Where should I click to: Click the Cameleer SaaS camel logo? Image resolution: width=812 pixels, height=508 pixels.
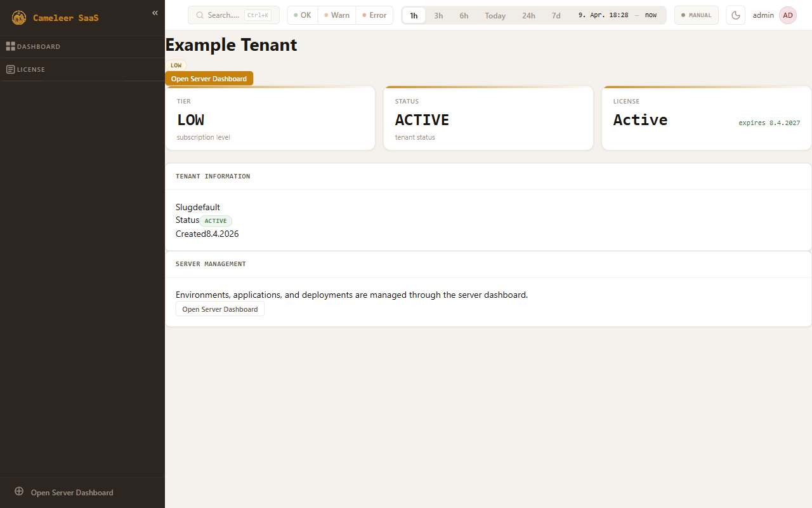pyautogui.click(x=19, y=18)
